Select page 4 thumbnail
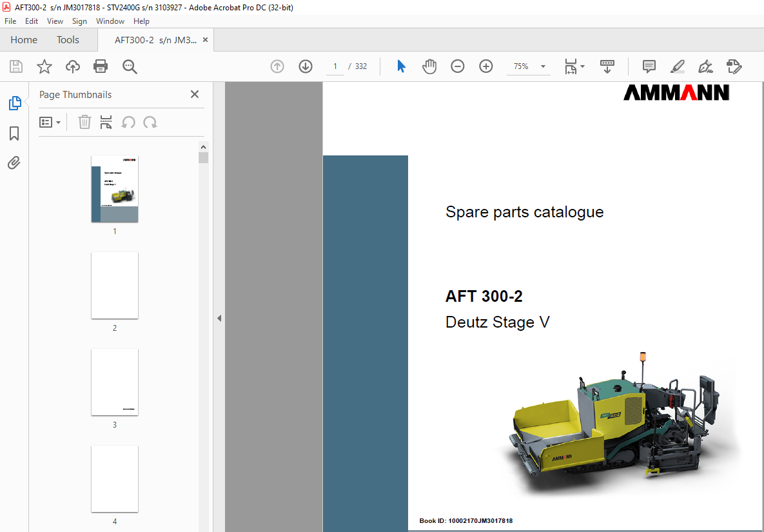 tap(115, 479)
